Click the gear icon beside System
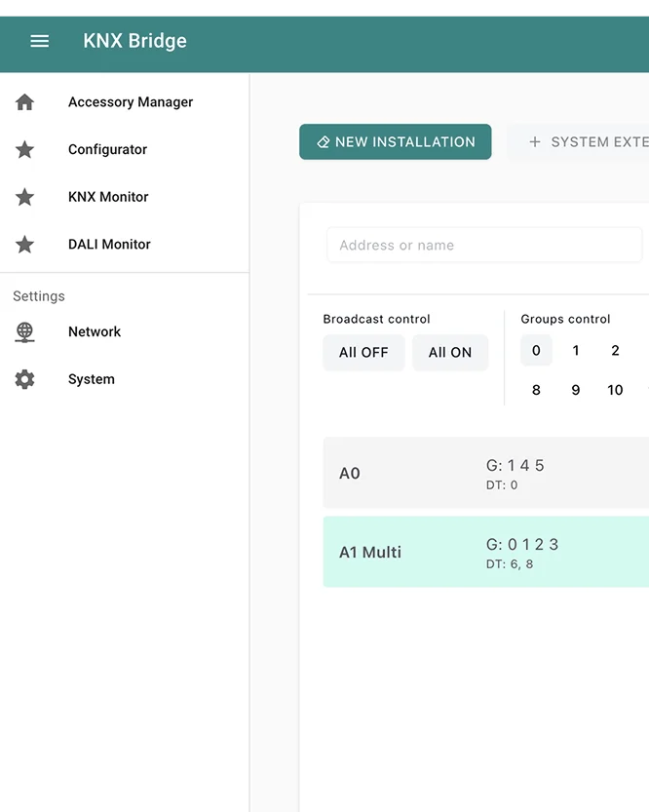This screenshot has width=649, height=812. pyautogui.click(x=25, y=380)
